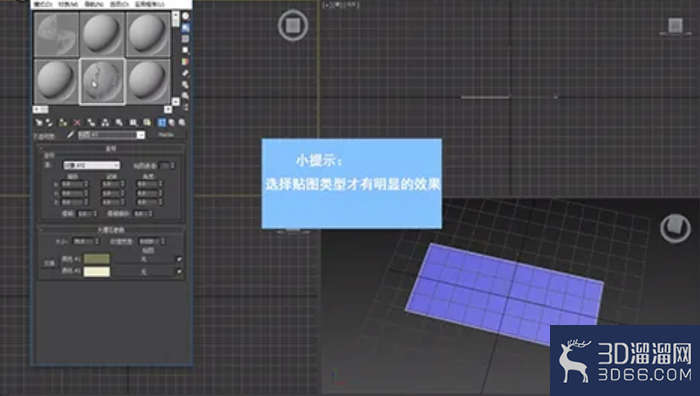Click the sample slots scroll left arrow
Viewport: 700px width, 396px height.
(x=36, y=109)
